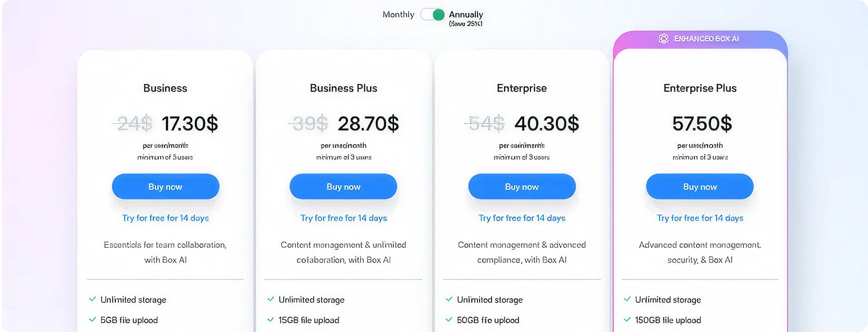The height and width of the screenshot is (332, 868).
Task: Start 14-day free trial for Enterprise
Action: pyautogui.click(x=522, y=218)
